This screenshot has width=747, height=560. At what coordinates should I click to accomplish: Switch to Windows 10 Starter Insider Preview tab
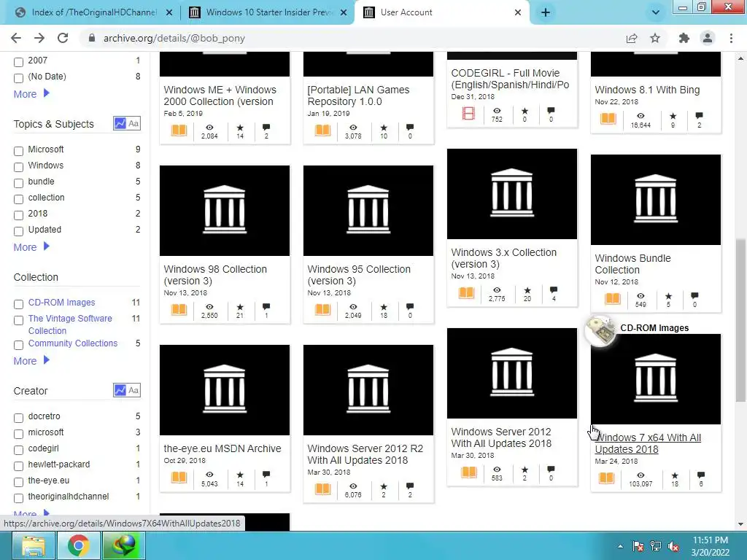(x=268, y=12)
